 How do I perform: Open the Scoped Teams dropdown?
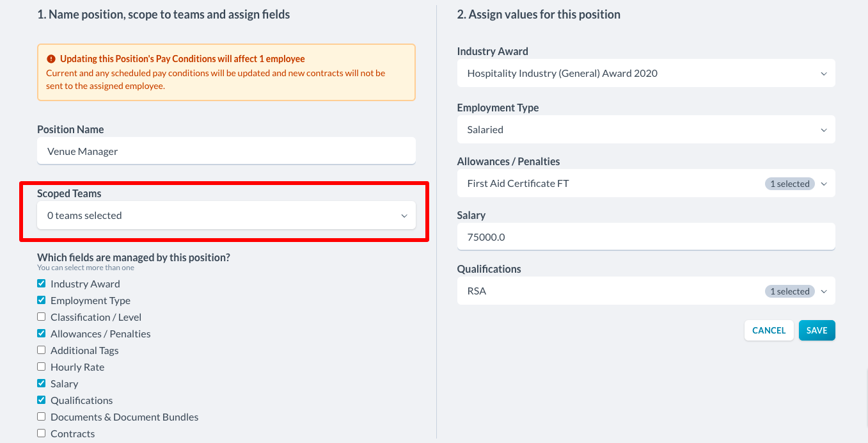pyautogui.click(x=226, y=216)
